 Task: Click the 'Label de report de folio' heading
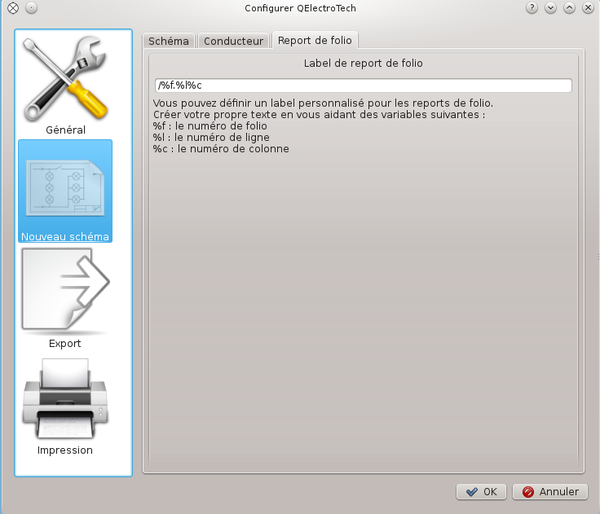[x=363, y=63]
